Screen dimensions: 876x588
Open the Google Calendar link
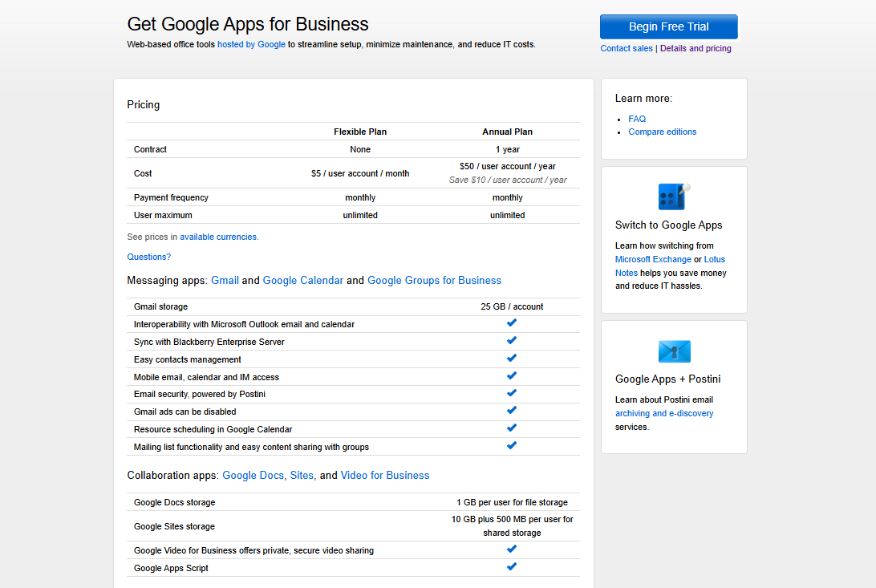point(302,280)
